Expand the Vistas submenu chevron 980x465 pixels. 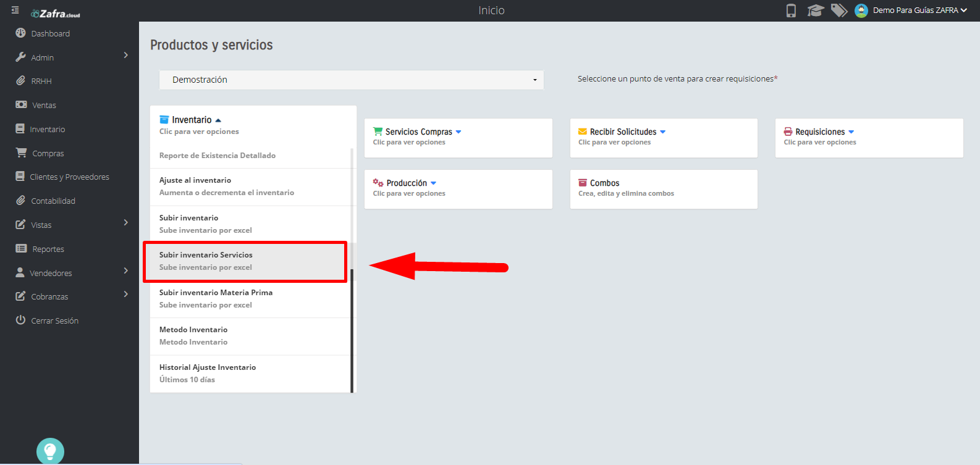pos(126,222)
